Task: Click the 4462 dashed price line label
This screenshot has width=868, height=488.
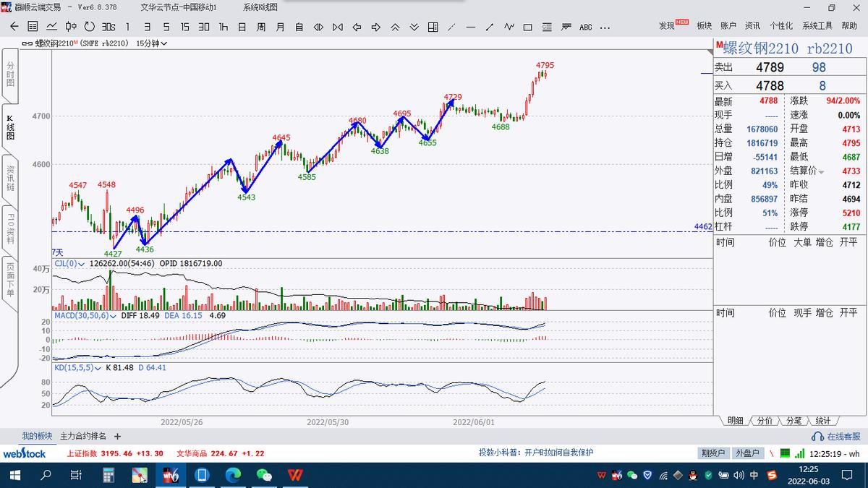Action: (x=702, y=227)
